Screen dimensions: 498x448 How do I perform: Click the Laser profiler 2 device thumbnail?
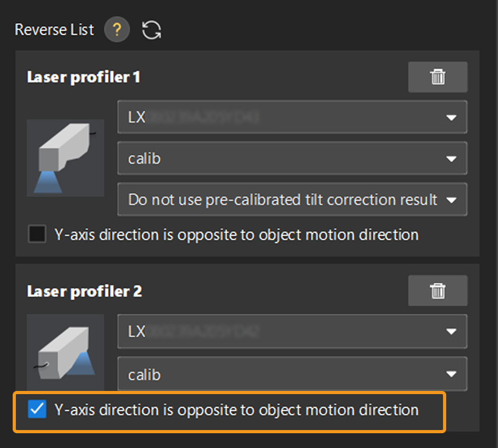pyautogui.click(x=66, y=353)
